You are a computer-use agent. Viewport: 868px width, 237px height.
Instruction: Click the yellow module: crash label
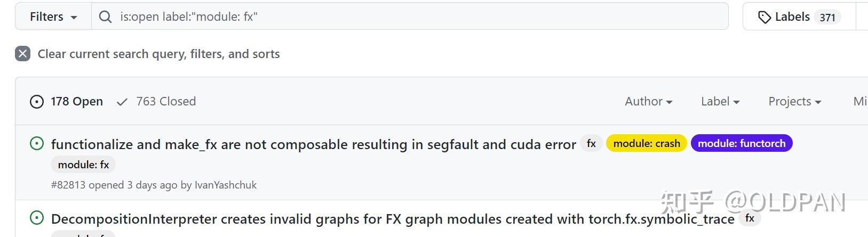[646, 143]
